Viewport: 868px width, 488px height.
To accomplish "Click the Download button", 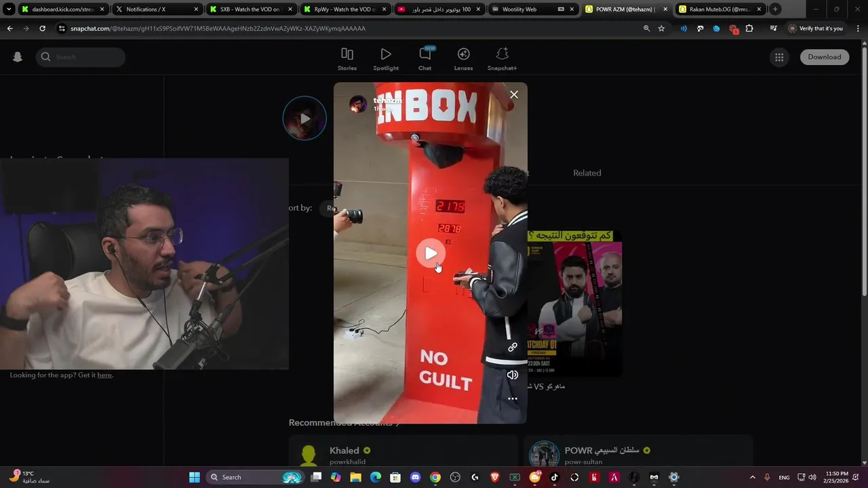I will [825, 57].
